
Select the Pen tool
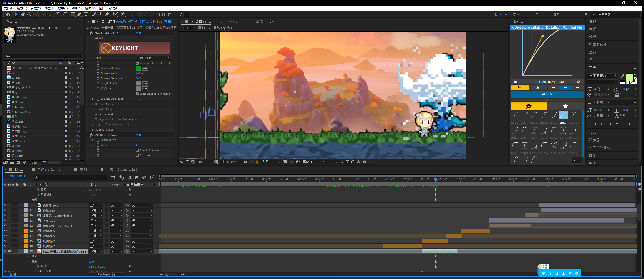[79, 14]
